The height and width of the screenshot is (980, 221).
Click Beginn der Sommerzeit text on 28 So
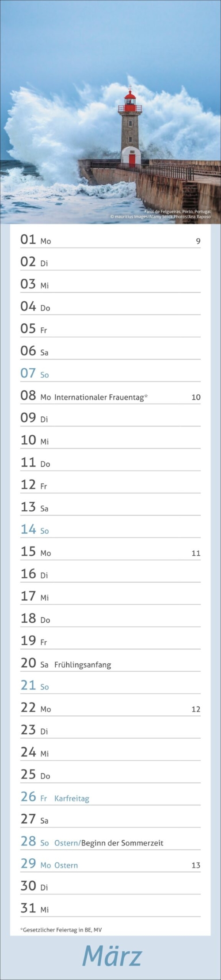(122, 843)
